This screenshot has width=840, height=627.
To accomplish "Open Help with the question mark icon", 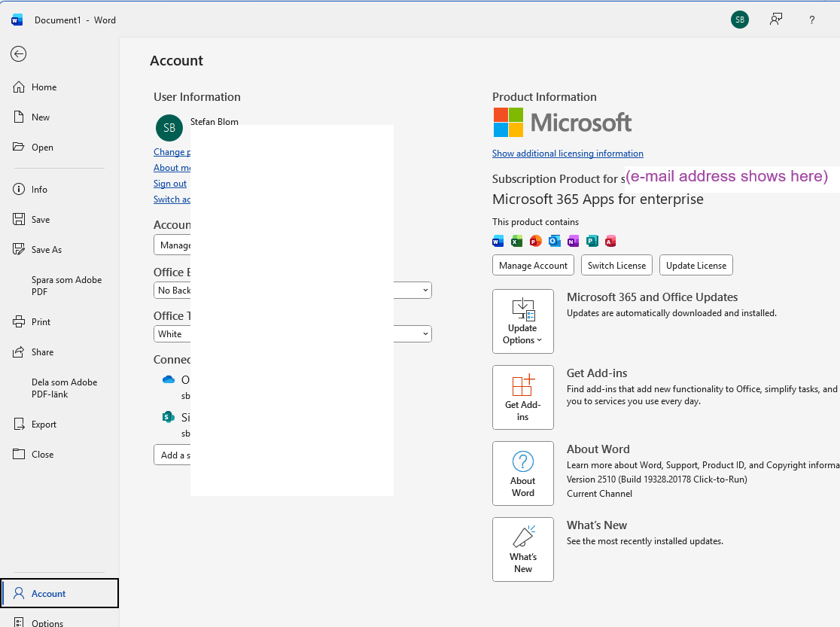I will click(811, 20).
